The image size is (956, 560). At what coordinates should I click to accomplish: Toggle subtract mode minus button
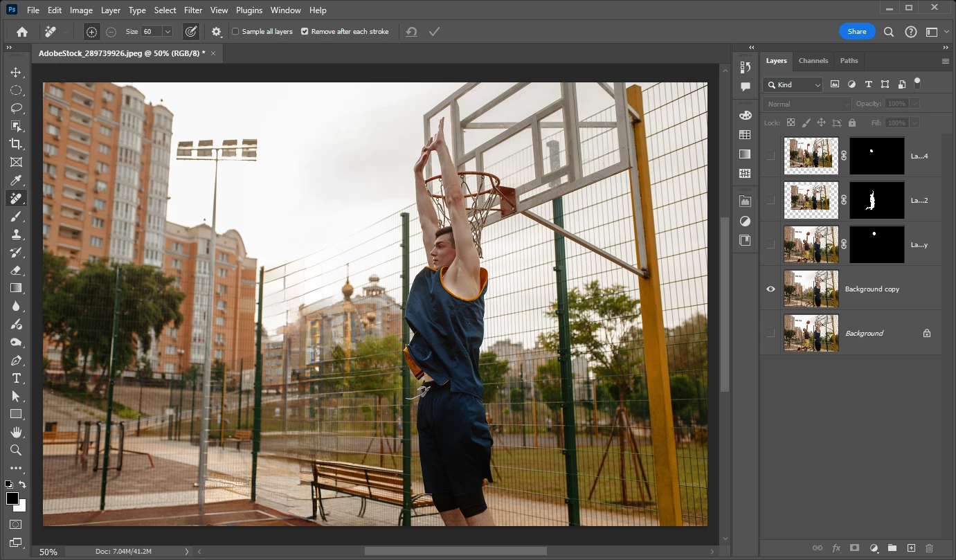[x=111, y=32]
